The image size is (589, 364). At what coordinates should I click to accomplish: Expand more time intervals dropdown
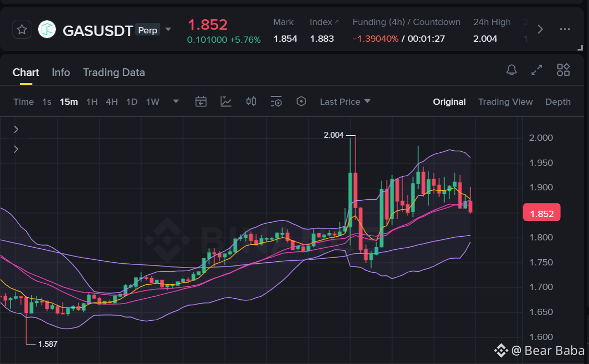pos(176,101)
